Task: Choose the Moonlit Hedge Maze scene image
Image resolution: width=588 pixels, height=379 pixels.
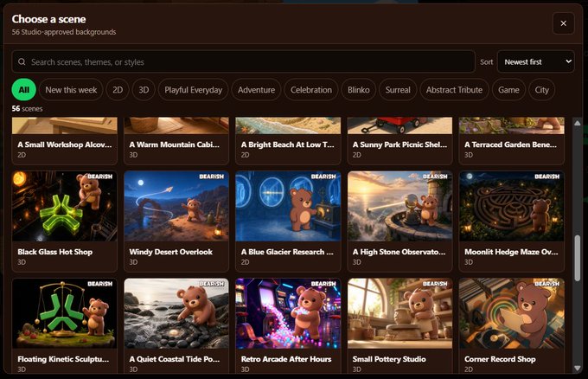Action: (512, 206)
